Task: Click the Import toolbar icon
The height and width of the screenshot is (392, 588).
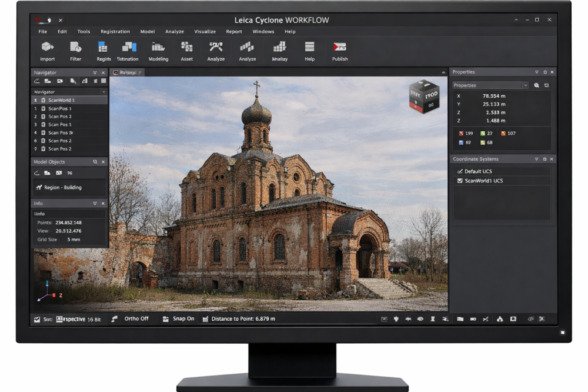Action: (47, 47)
